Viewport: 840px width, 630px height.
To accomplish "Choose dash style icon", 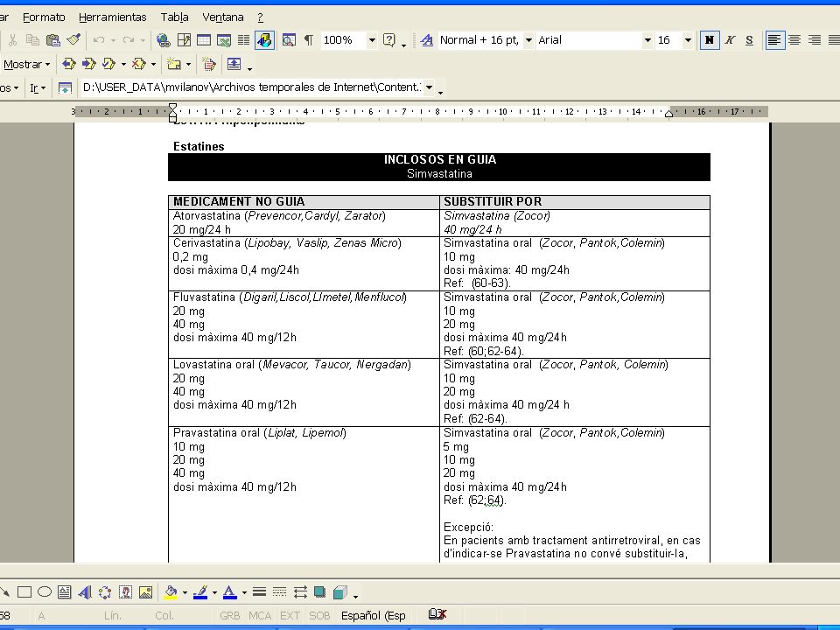I will [x=280, y=592].
